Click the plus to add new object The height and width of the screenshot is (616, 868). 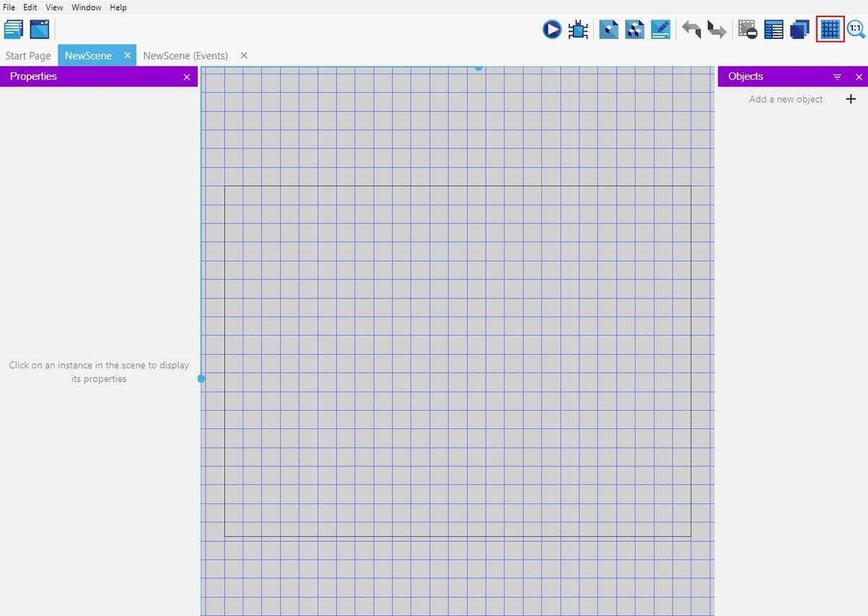(x=851, y=99)
